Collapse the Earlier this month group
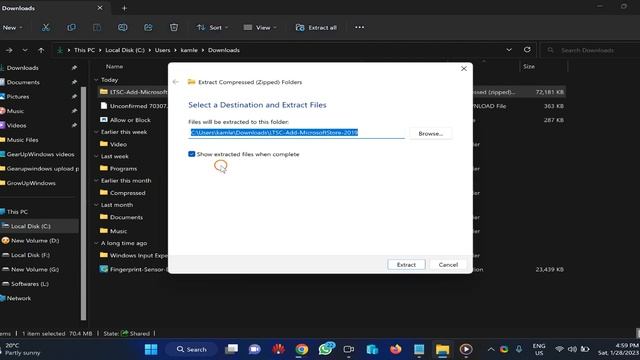Viewport: 640px width, 360px height. pyautogui.click(x=96, y=180)
